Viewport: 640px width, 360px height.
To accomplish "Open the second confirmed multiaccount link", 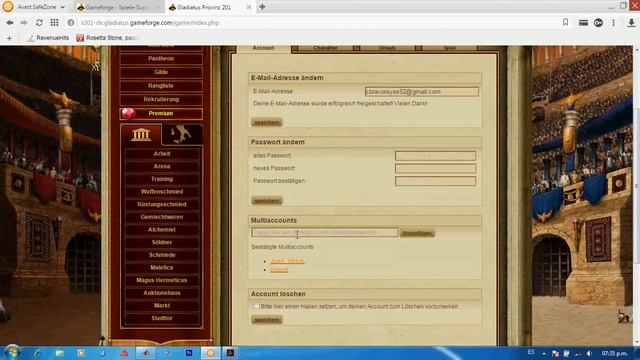I will click(279, 270).
